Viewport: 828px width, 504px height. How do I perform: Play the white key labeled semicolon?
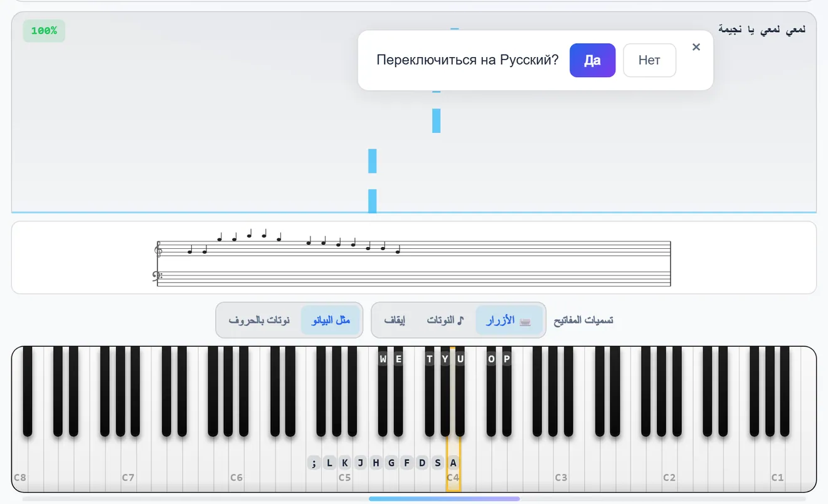pos(314,464)
